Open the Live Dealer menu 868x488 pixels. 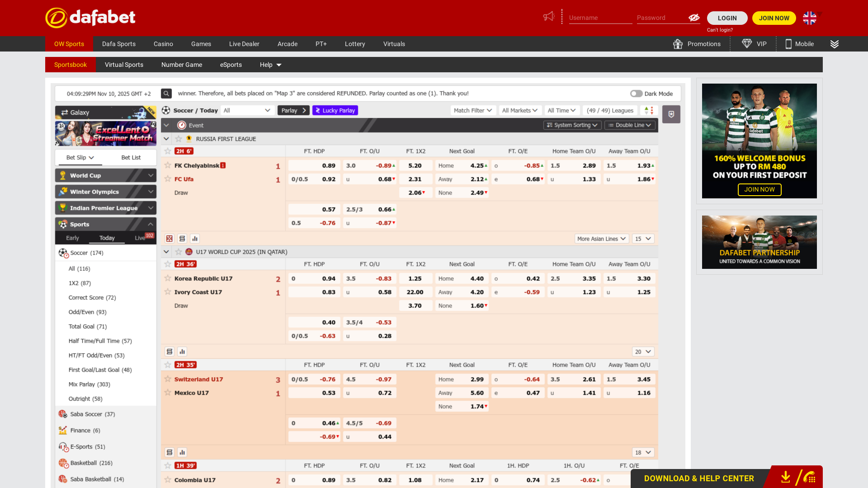tap(244, 44)
